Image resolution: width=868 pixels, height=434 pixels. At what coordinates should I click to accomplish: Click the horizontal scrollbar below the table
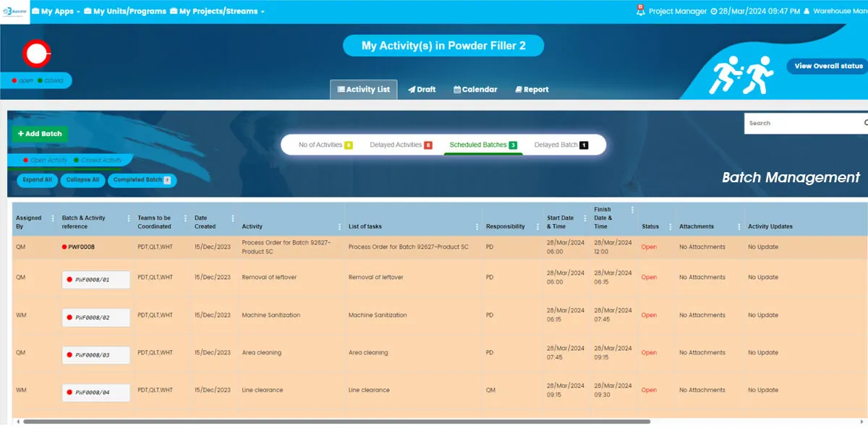tap(336, 422)
